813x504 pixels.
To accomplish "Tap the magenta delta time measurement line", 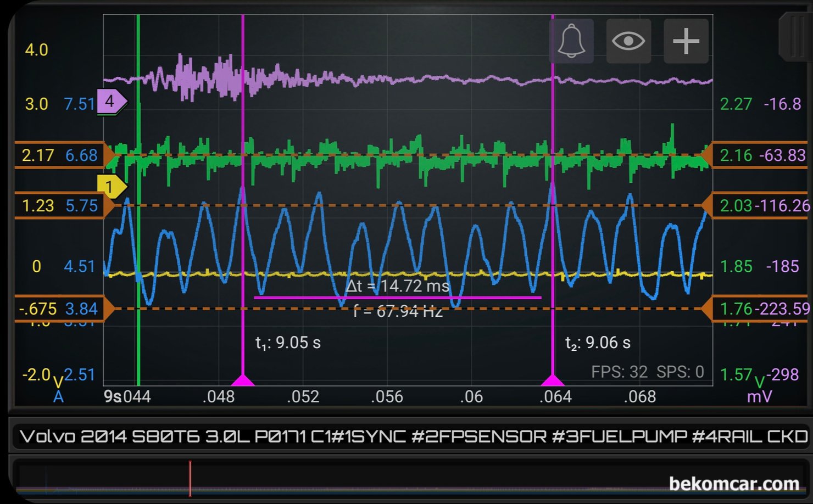I will point(398,298).
